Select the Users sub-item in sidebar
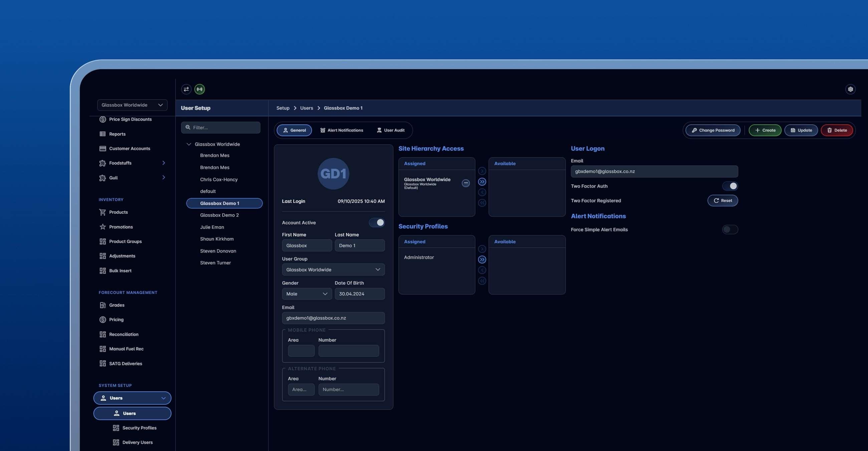This screenshot has width=868, height=451. tap(132, 414)
